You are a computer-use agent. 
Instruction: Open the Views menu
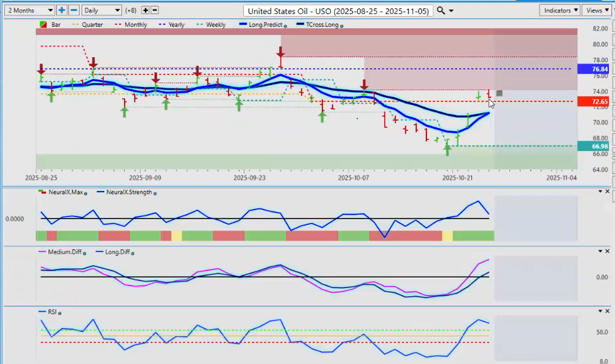point(597,10)
